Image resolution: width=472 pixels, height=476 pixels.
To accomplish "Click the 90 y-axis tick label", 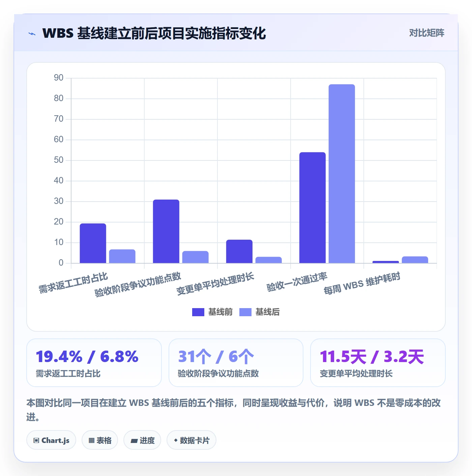I will (59, 78).
